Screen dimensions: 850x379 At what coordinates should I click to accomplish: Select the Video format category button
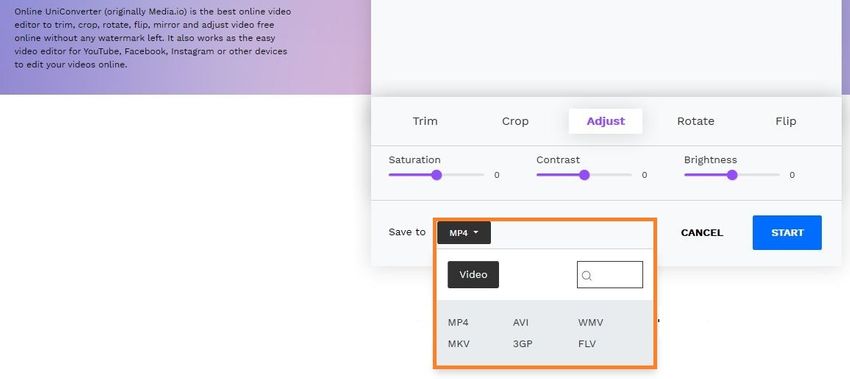[x=473, y=274]
